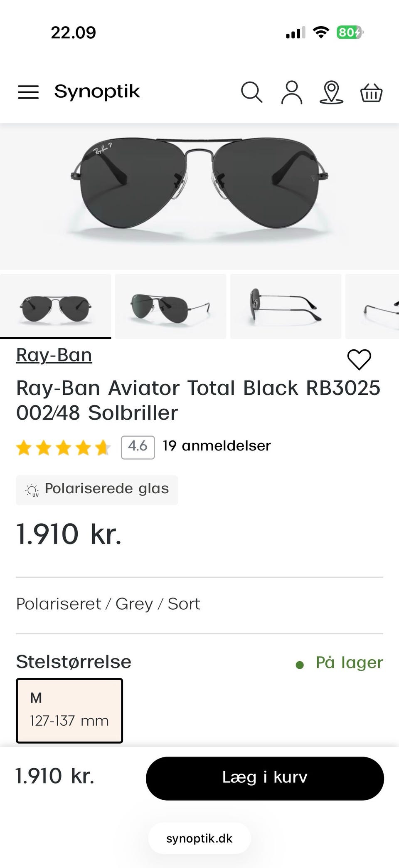399x868 pixels.
Task: Add product to favorites with heart icon
Action: pos(359,359)
